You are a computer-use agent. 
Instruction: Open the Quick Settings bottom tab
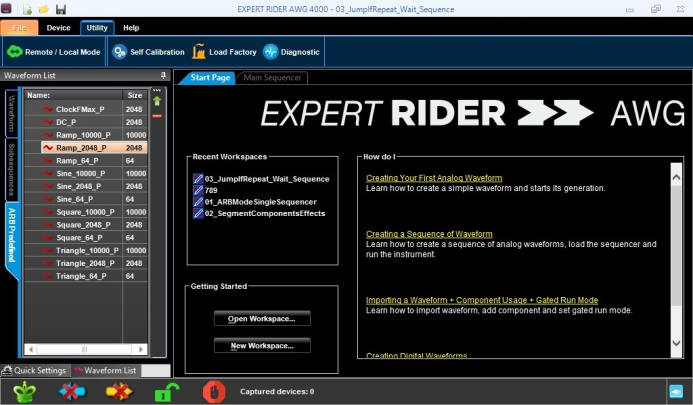[x=35, y=370]
